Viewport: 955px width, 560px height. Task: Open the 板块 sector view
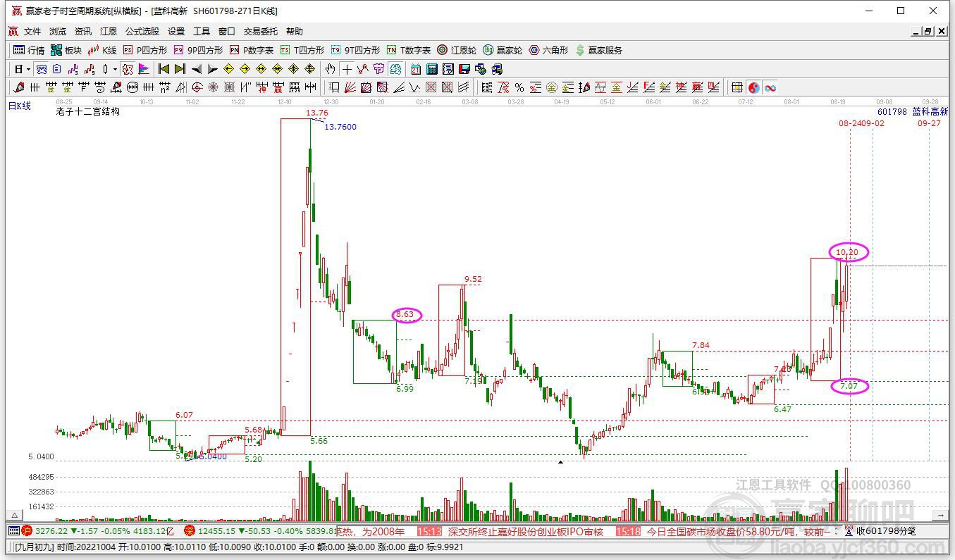pos(66,50)
